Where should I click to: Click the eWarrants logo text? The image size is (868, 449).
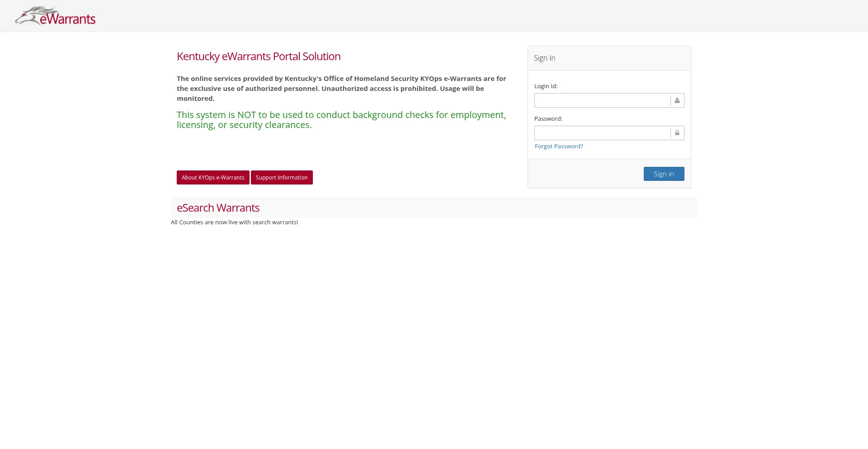(x=68, y=19)
